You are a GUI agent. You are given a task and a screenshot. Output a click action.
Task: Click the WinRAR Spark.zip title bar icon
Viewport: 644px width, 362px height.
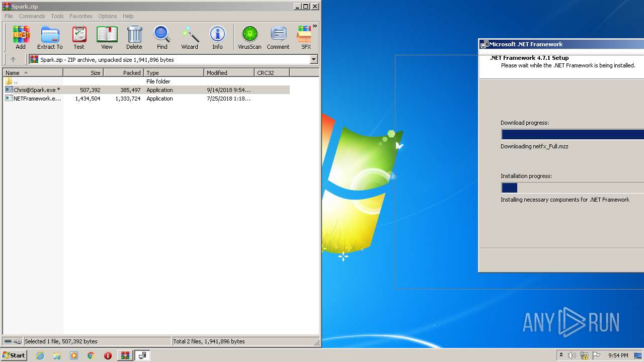point(7,7)
